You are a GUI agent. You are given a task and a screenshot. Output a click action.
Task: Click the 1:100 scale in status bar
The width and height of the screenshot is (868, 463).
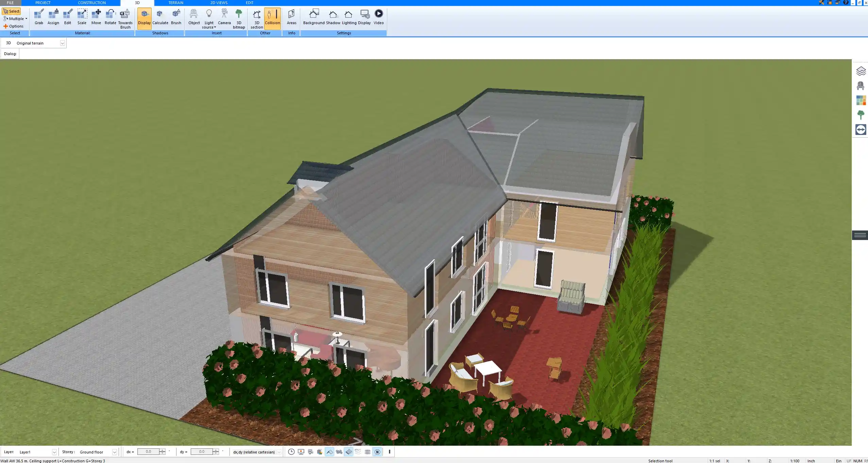pos(795,461)
